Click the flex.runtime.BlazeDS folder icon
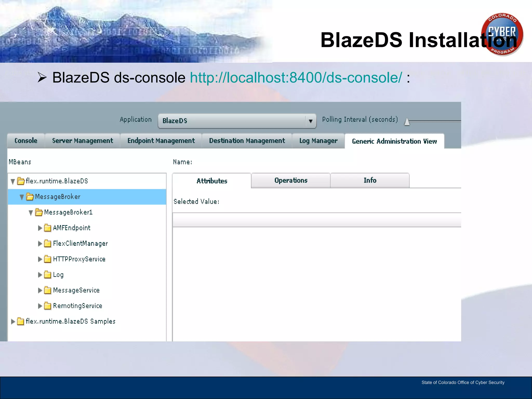Image resolution: width=532 pixels, height=399 pixels. tap(21, 181)
